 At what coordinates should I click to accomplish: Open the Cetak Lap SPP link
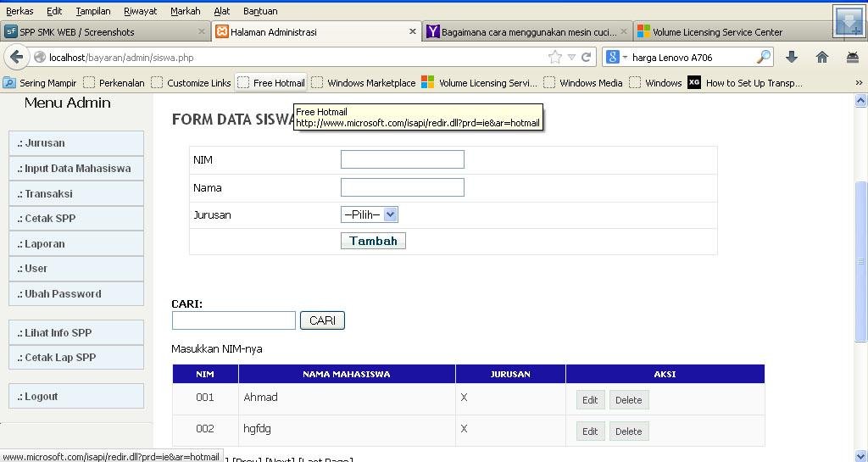click(x=76, y=358)
